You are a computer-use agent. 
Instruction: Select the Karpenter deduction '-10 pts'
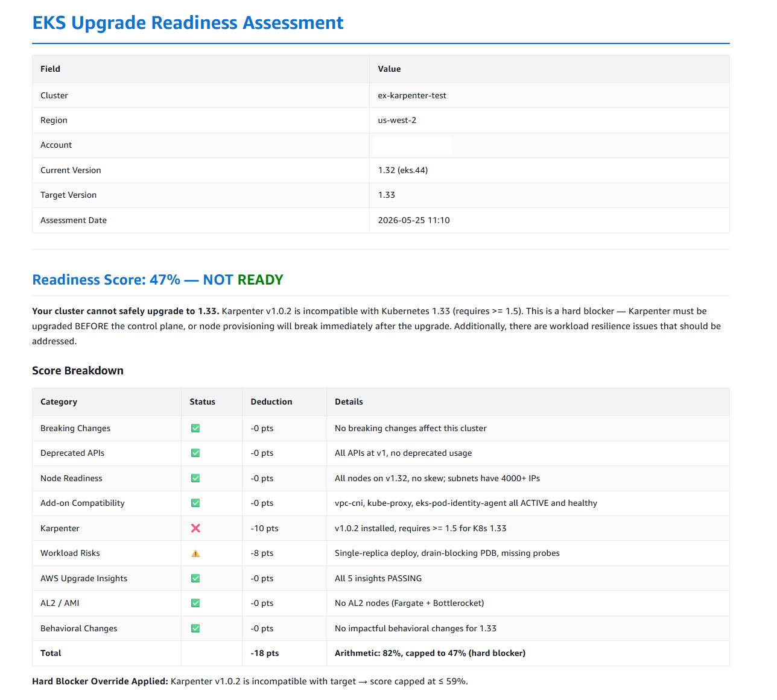pyautogui.click(x=264, y=528)
